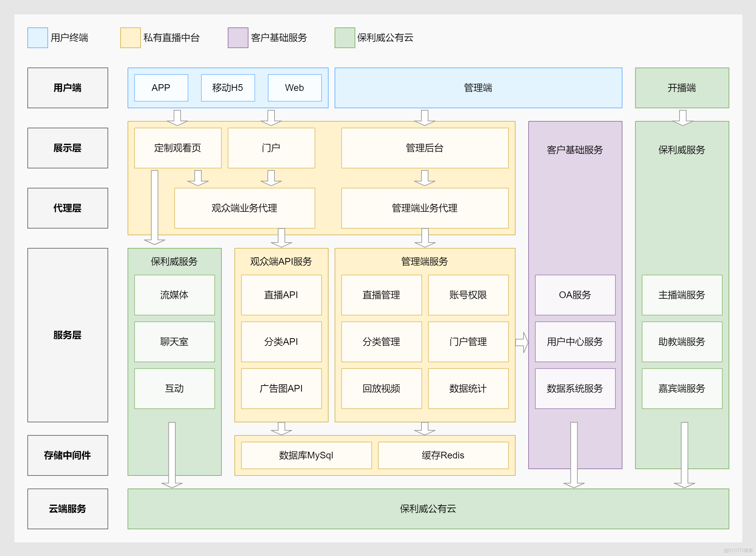756x556 pixels.
Task: Select the 主播端服务 box
Action: coord(682,295)
